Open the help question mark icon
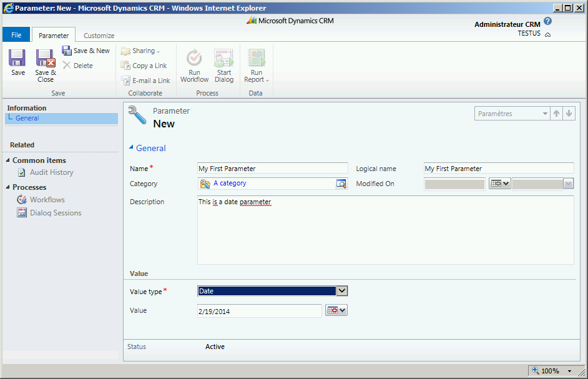Viewport: 588px width, 379px height. (x=547, y=21)
